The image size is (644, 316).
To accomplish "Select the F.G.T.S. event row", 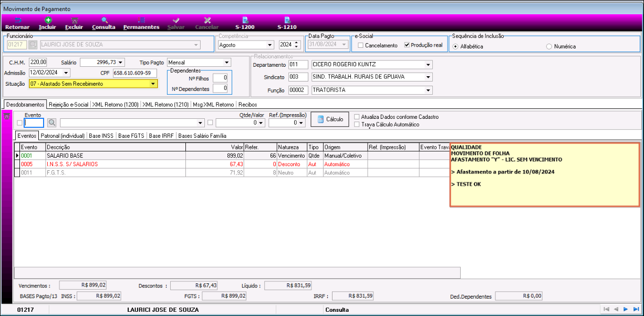I will pos(231,172).
